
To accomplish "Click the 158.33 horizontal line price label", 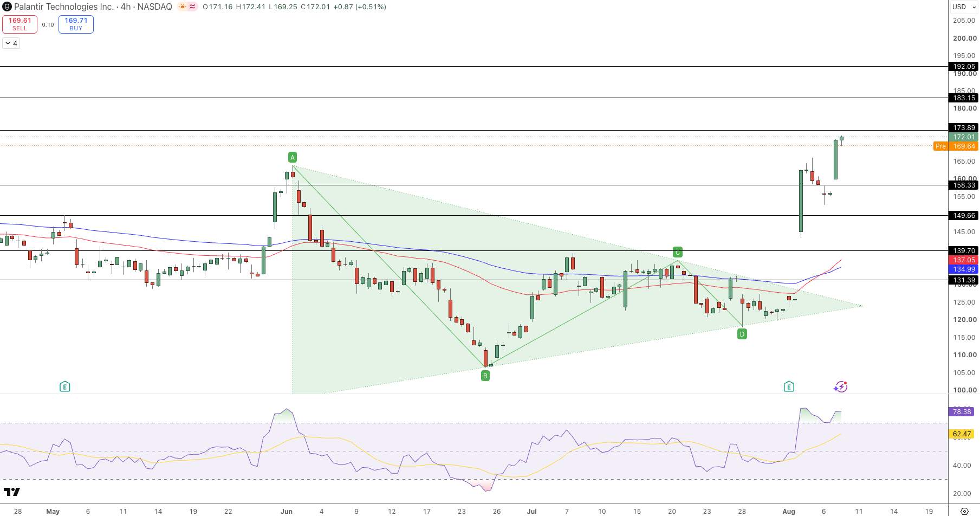I will coord(964,185).
